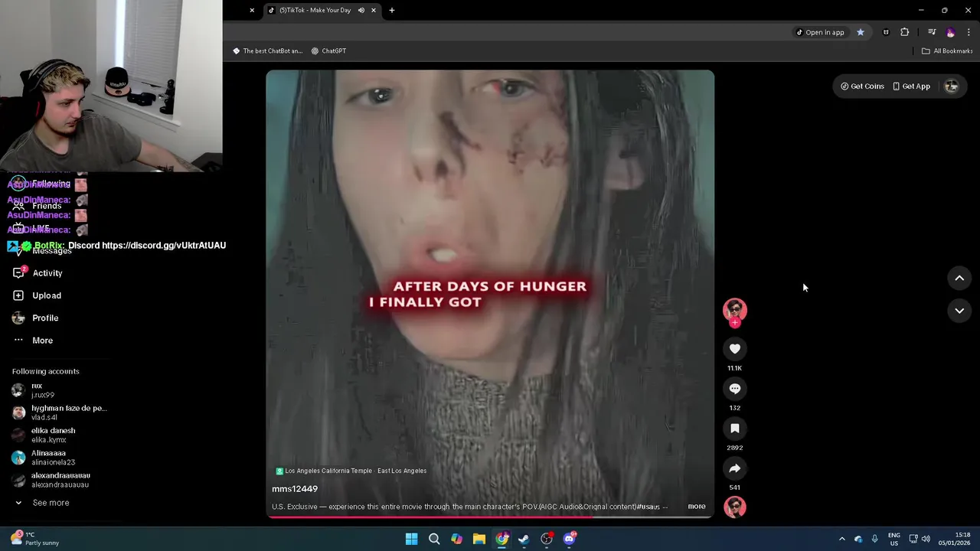Save the video with the bookmark icon
Screen dimensions: 980x551
point(734,429)
